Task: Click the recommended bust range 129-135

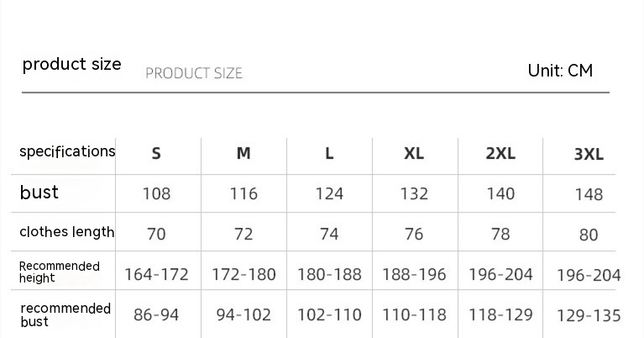Action: 589,316
